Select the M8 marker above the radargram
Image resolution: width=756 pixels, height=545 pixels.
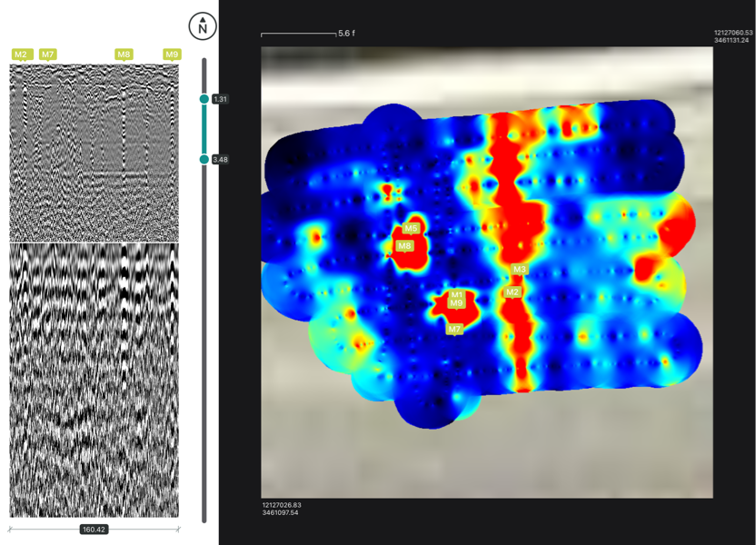(x=124, y=54)
